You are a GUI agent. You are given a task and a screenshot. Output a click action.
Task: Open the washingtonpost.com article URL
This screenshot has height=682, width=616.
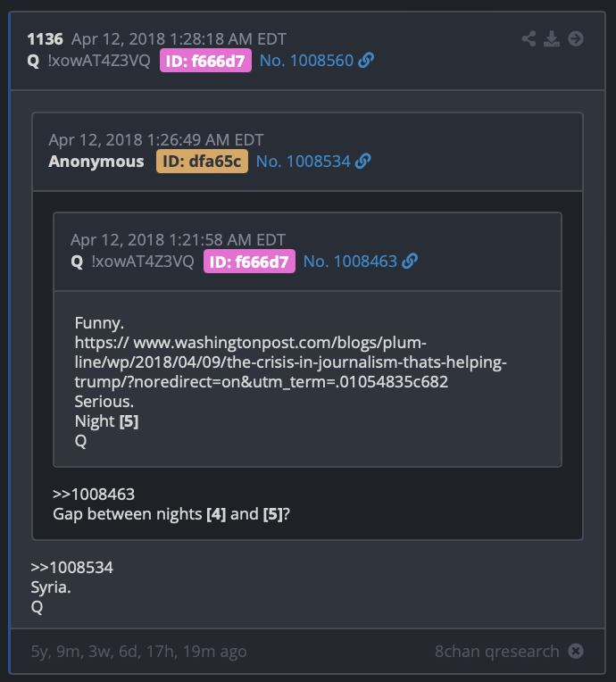click(x=291, y=362)
